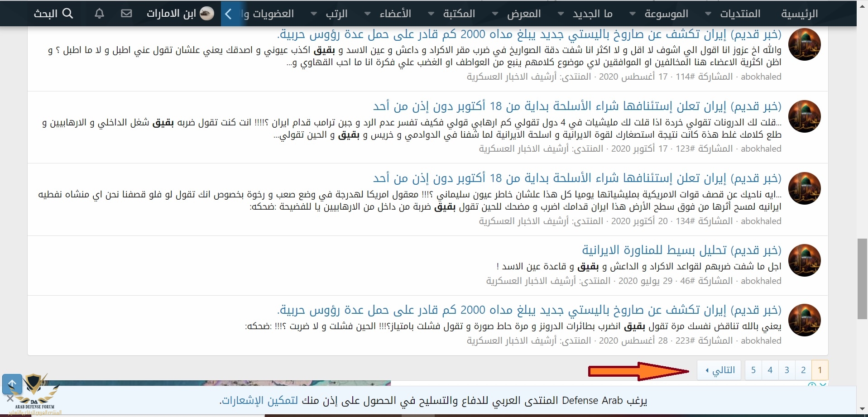The height and width of the screenshot is (417, 868).
Task: Open the المكتبة menu item
Action: pyautogui.click(x=459, y=14)
